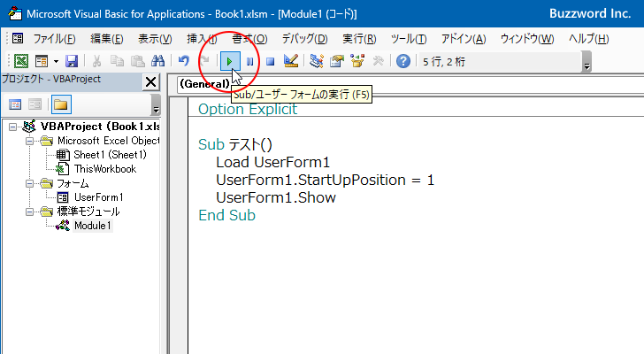This screenshot has height=354, width=644.
Task: Click the Copy icon in toolbar
Action: point(117,62)
